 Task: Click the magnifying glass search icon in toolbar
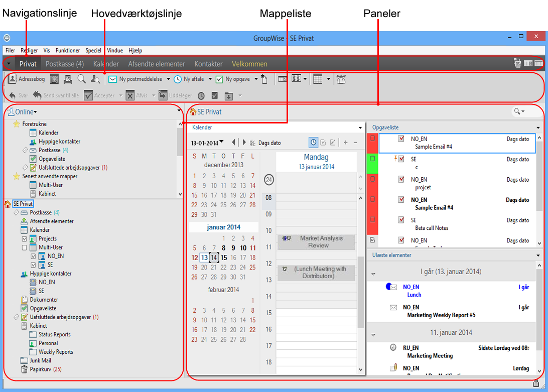(81, 79)
